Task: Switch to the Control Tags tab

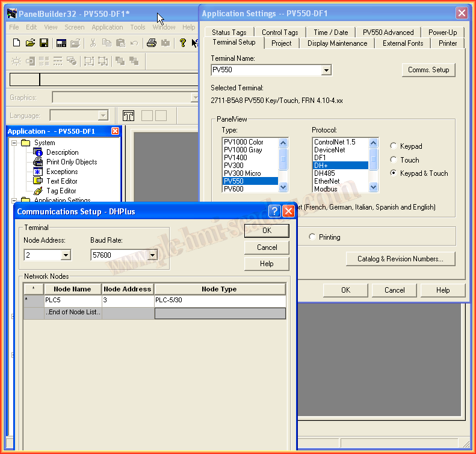Action: tap(279, 33)
